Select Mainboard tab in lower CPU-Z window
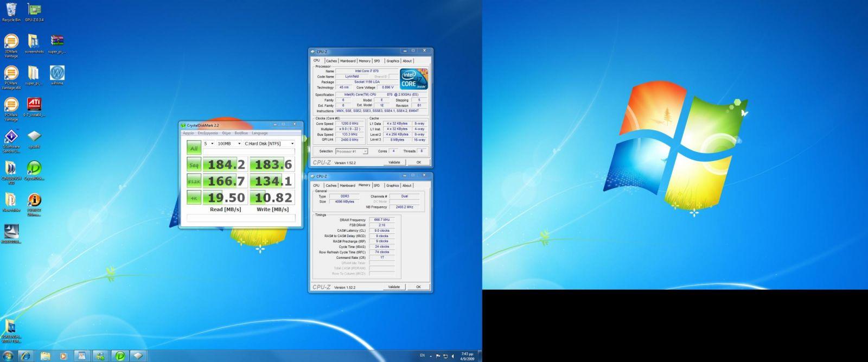The height and width of the screenshot is (362, 868). click(347, 186)
